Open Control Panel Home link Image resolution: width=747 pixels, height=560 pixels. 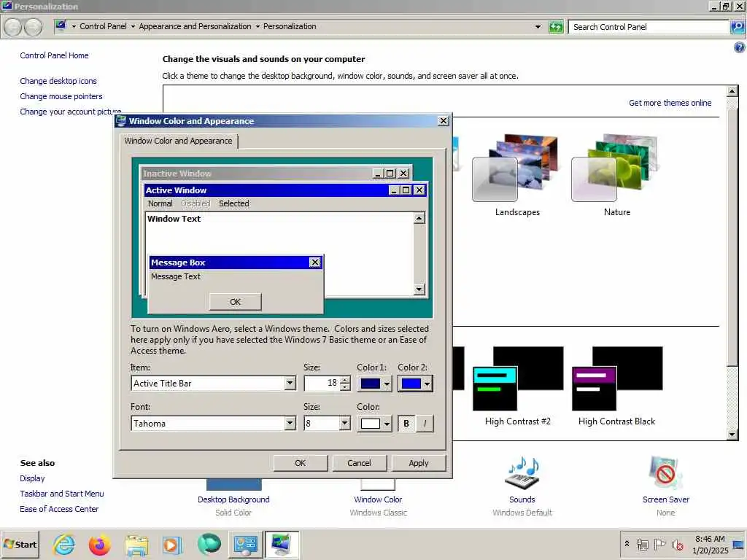coord(54,55)
